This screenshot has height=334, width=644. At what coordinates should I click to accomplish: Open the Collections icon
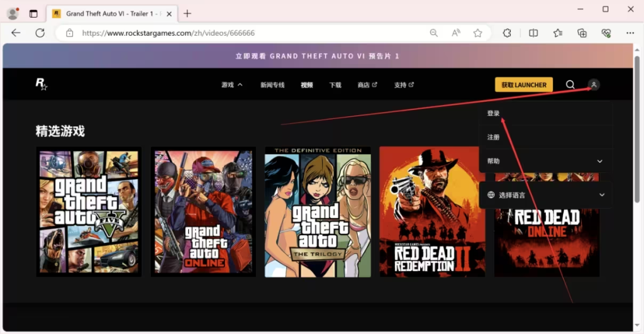[x=582, y=33]
